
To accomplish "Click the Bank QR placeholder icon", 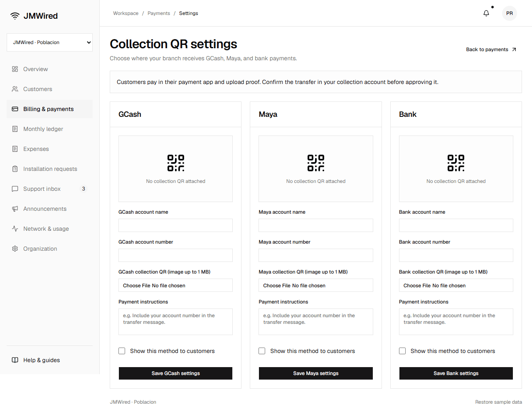I will click(x=456, y=163).
